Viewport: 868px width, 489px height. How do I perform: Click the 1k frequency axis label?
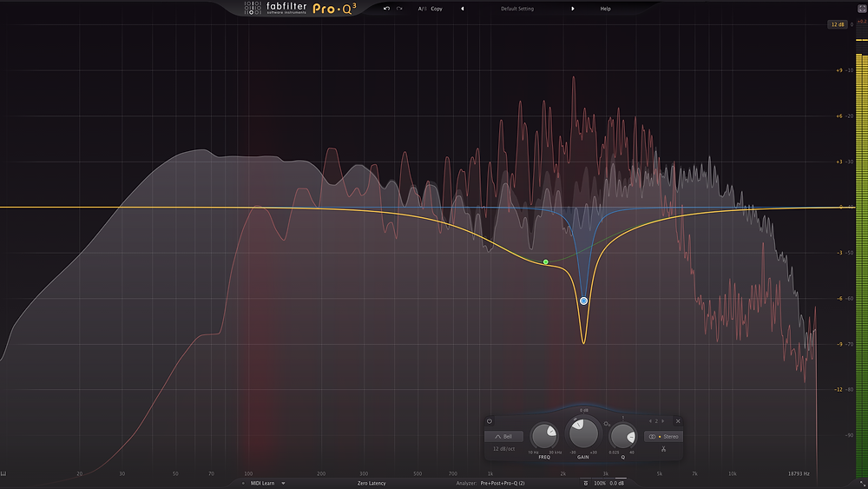[490, 474]
